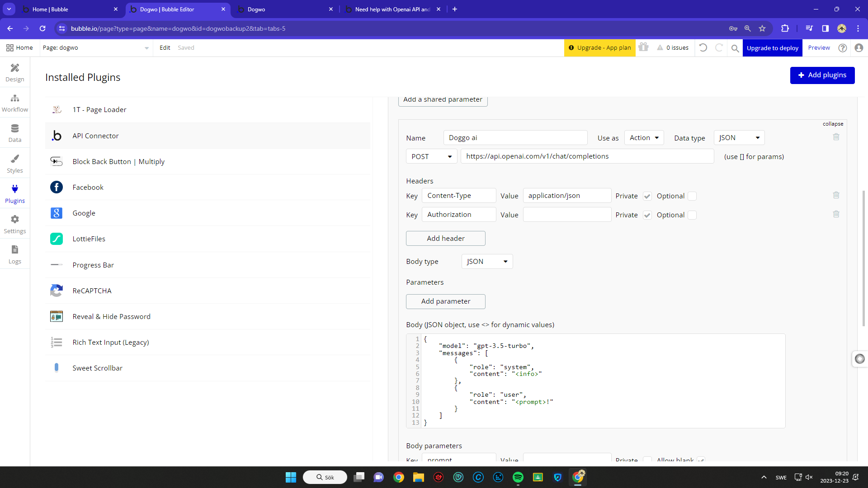This screenshot has width=868, height=488.
Task: Open the Design panel in the sidebar
Action: click(14, 72)
